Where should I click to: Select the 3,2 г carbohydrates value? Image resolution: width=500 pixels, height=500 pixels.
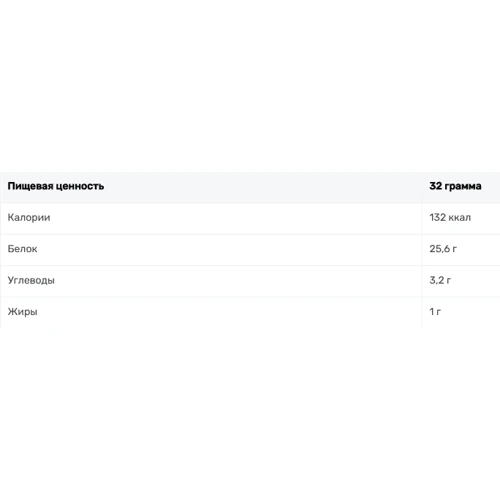pyautogui.click(x=440, y=280)
